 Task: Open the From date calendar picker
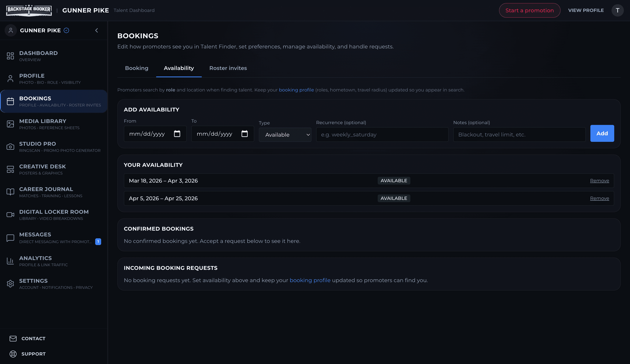click(177, 134)
